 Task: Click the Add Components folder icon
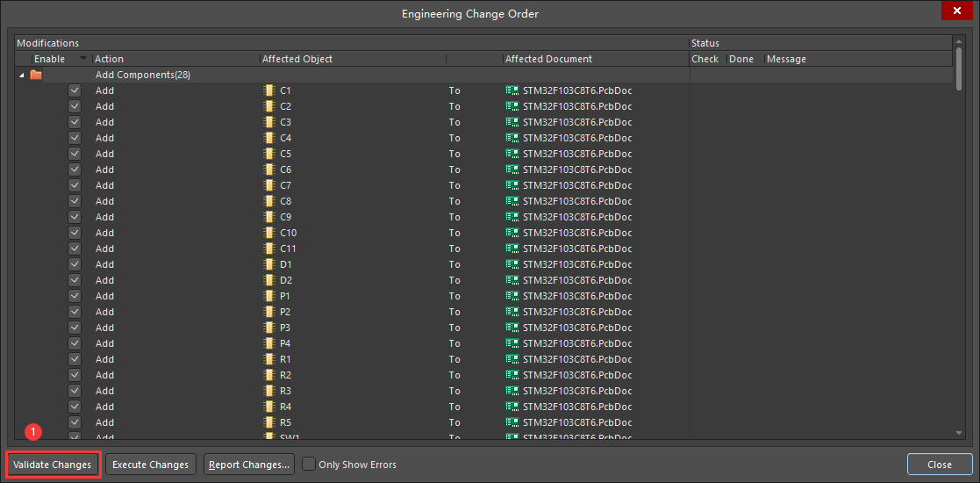36,75
